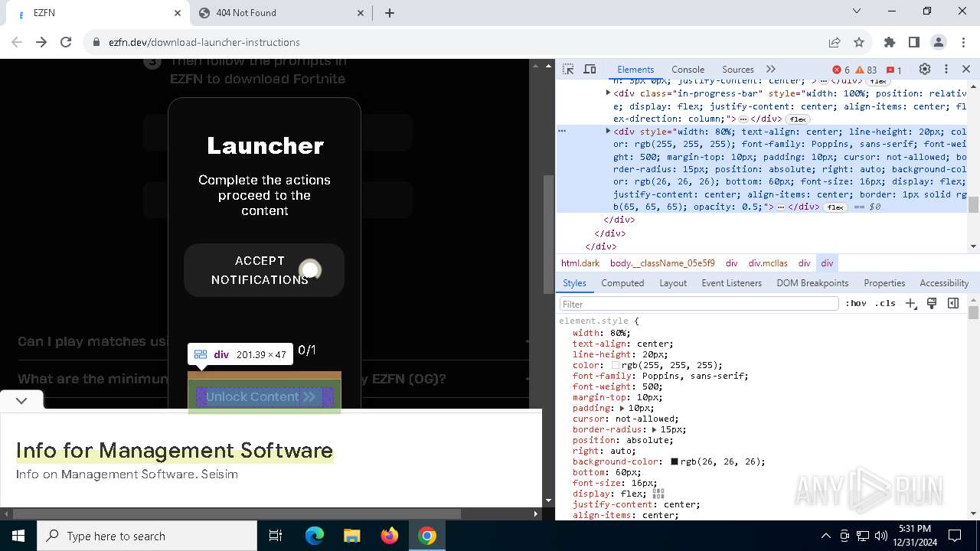Open the Layout tab

click(x=673, y=283)
